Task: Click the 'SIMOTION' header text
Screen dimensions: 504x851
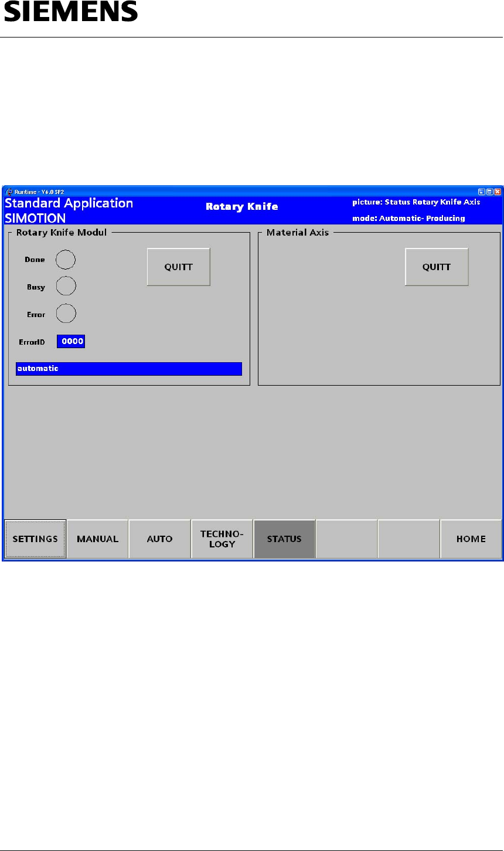Action: [35, 218]
